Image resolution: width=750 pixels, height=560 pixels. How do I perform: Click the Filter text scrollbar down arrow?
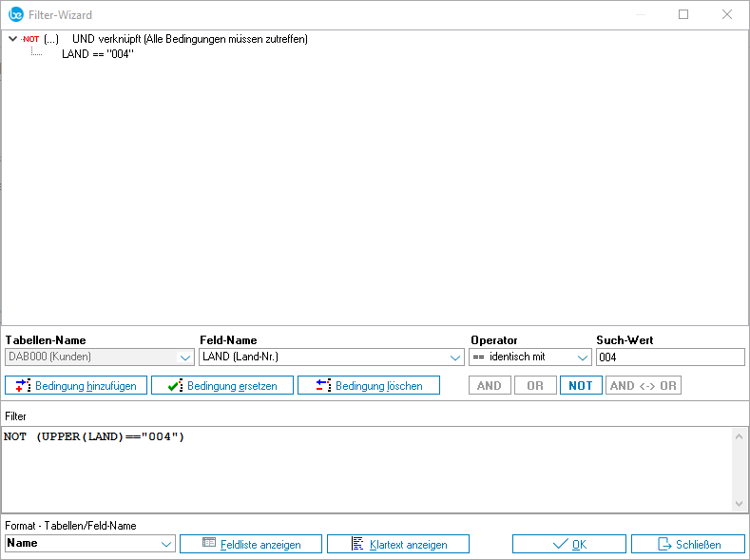pos(740,504)
